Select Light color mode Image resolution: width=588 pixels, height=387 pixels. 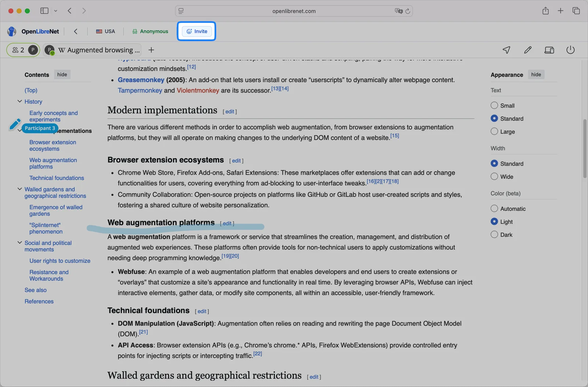pos(494,221)
